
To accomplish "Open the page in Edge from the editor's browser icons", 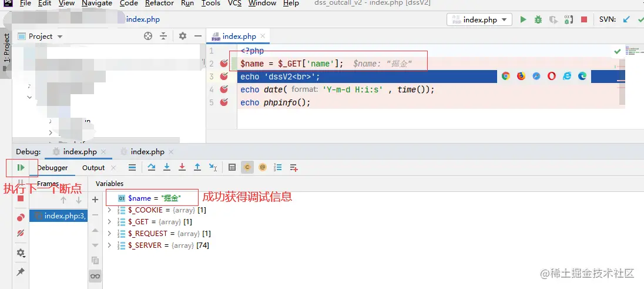I will [x=582, y=76].
